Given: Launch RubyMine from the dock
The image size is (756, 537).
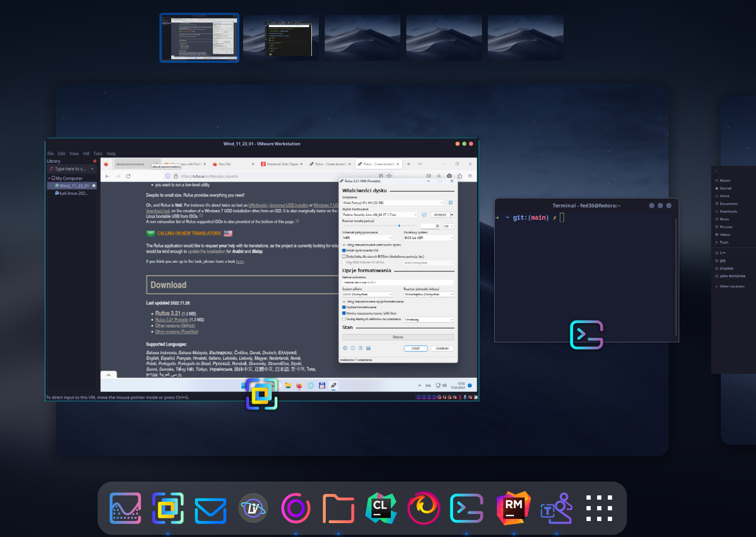Looking at the screenshot, I should click(x=513, y=508).
